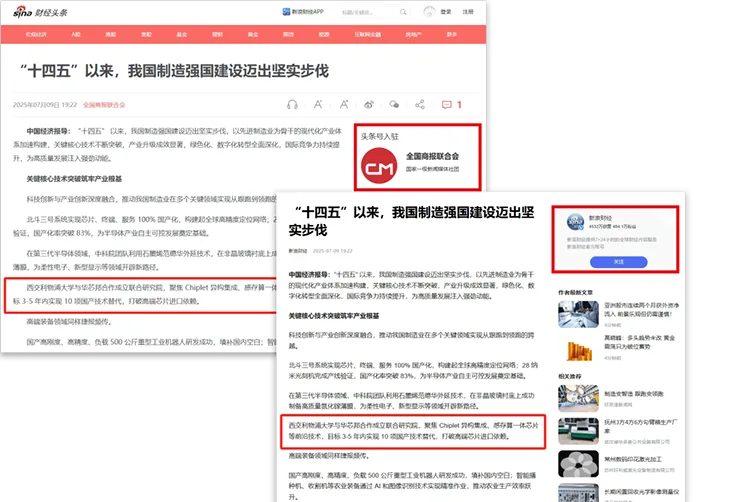Screen dimensions: 750x502
Task: Open the 美股 nav item
Action: 146,34
